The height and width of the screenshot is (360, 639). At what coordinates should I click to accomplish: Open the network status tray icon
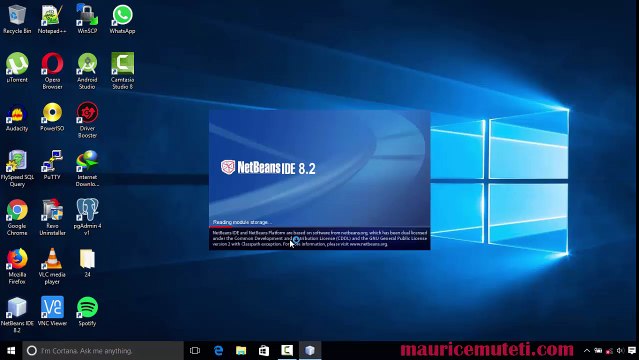click(609, 351)
